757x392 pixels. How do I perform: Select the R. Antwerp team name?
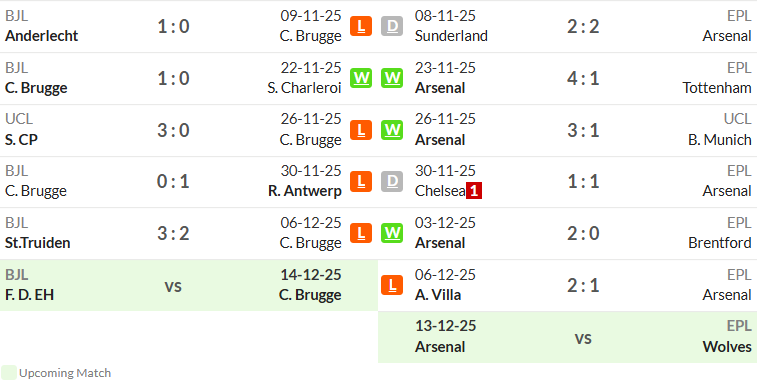(305, 191)
